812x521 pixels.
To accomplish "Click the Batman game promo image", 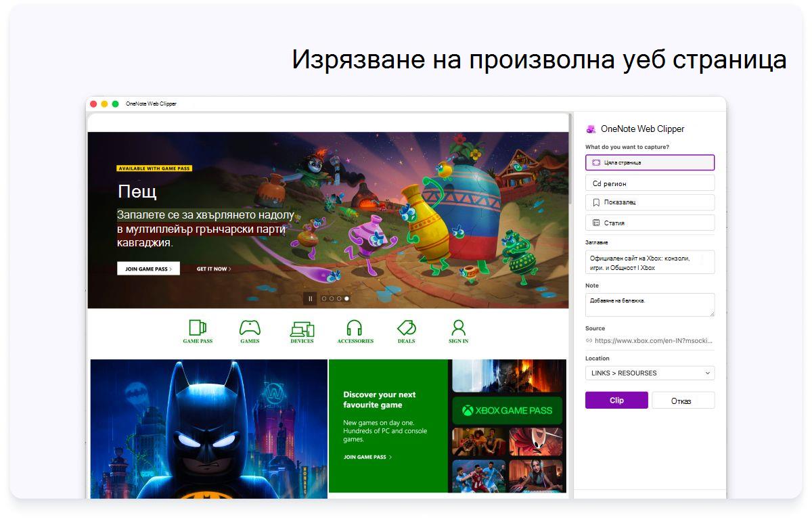I will click(208, 429).
